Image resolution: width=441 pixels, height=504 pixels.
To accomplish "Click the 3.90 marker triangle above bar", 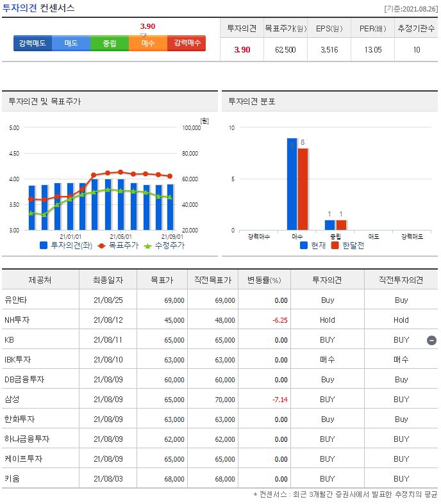I will coord(144,35).
